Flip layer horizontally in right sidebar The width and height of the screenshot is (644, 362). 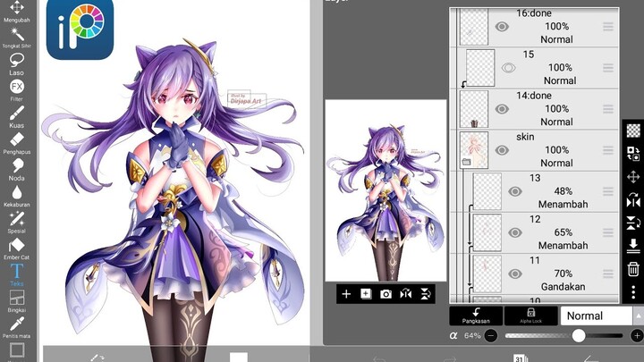tap(633, 201)
